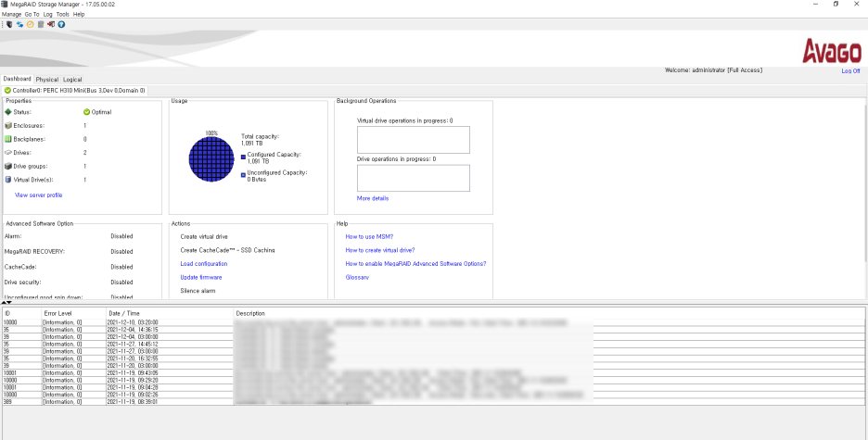The image size is (868, 440).
Task: Click the grey trash can toolbar icon
Action: 41,24
